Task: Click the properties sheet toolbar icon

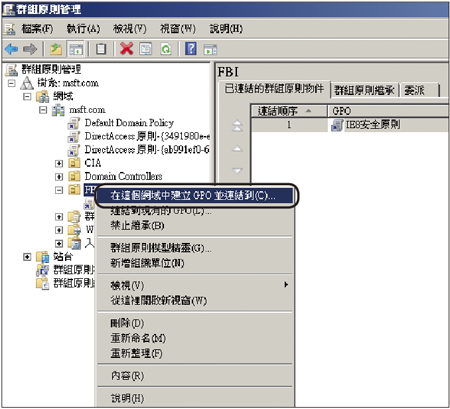Action: pyautogui.click(x=101, y=49)
